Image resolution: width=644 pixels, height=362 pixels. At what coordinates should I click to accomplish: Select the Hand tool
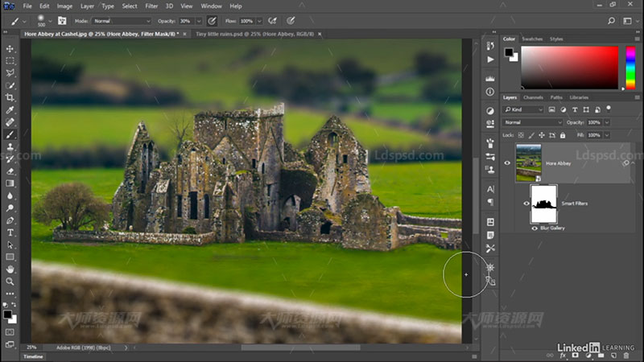click(x=10, y=269)
